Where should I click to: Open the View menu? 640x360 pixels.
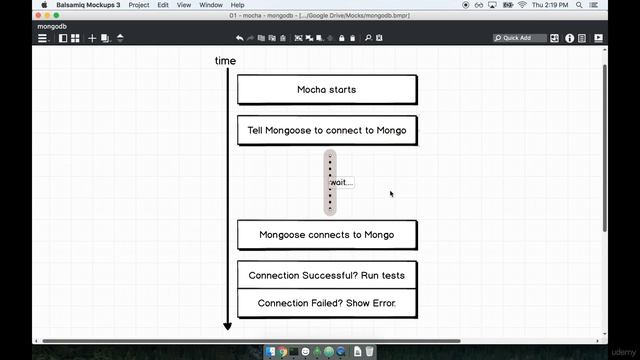pyautogui.click(x=184, y=5)
